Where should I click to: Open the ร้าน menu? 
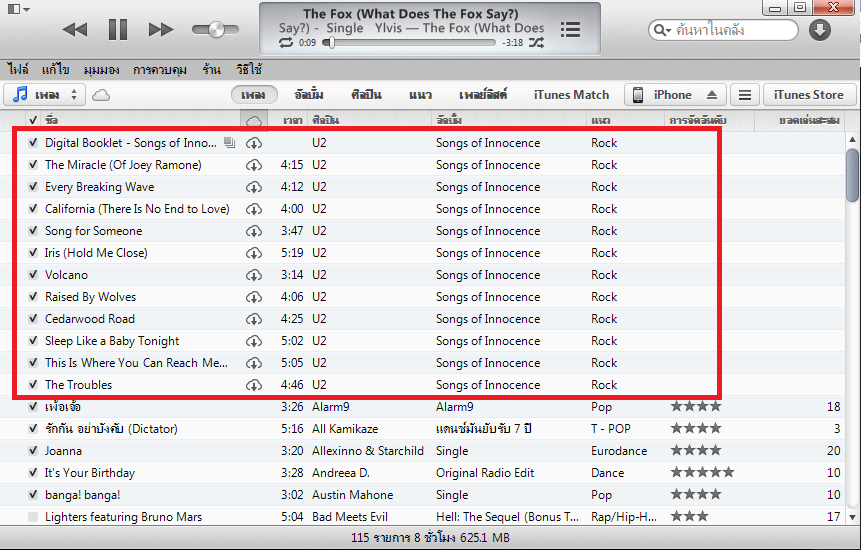coord(211,69)
